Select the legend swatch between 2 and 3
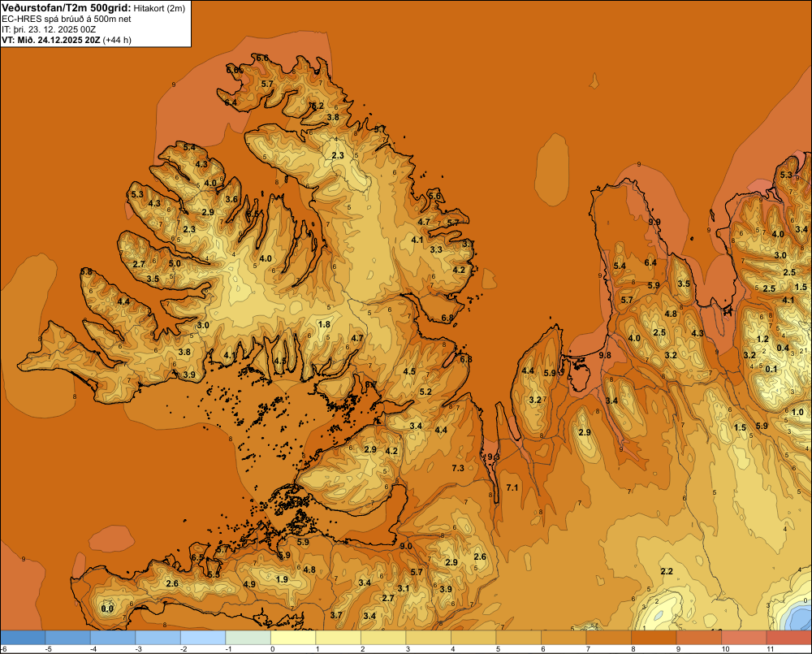The width and height of the screenshot is (812, 654). click(383, 638)
